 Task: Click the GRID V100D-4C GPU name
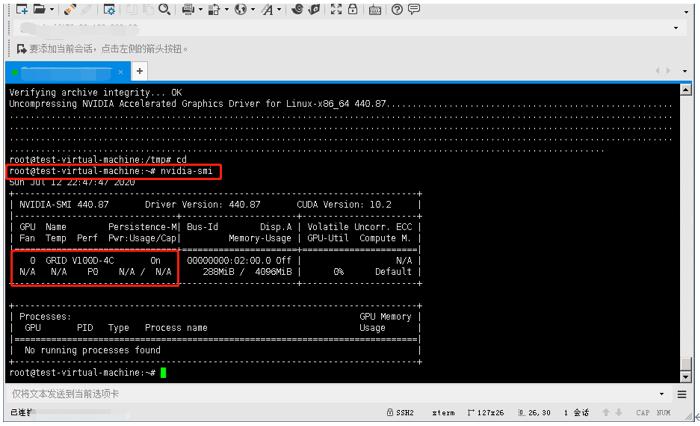point(80,260)
